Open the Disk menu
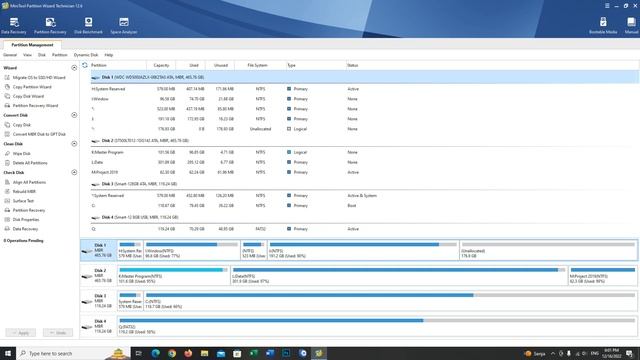Image resolution: width=640 pixels, height=360 pixels. click(42, 55)
